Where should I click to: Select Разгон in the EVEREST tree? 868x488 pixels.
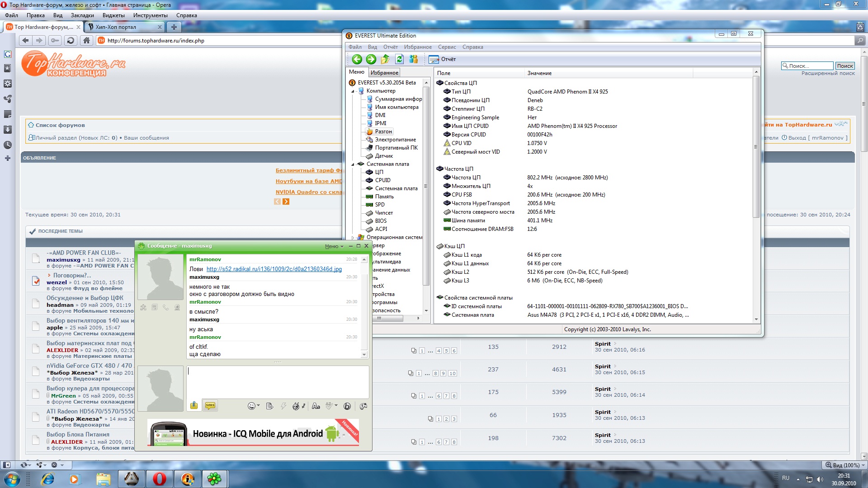(383, 131)
